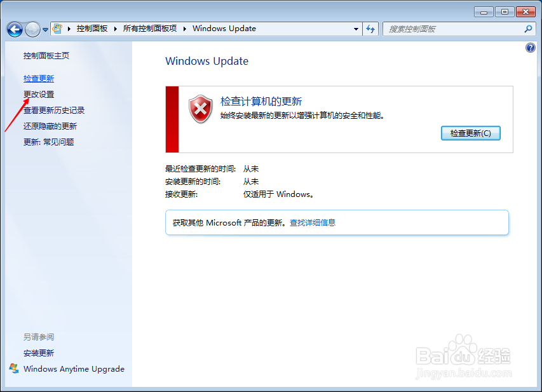
Task: Open the Windows Anytime Upgrade link
Action: pos(74,369)
